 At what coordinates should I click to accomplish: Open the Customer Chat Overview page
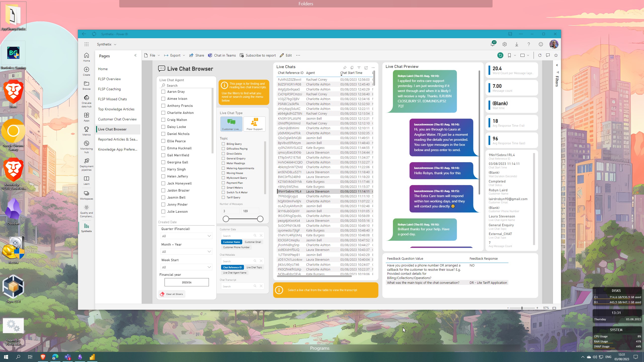coord(117,119)
